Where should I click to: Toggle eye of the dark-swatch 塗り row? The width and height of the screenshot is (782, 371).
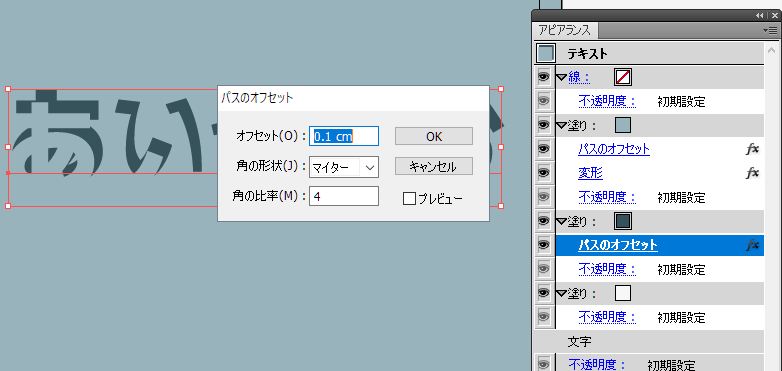click(544, 220)
